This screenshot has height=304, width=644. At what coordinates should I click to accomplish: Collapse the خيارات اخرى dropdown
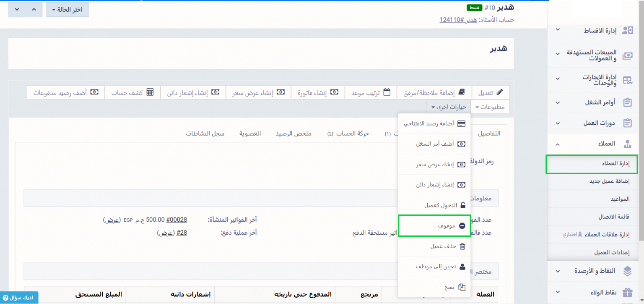[448, 107]
